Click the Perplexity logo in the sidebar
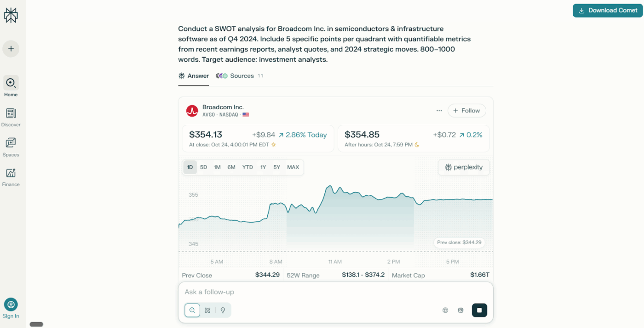The height and width of the screenshot is (328, 644). tap(11, 15)
